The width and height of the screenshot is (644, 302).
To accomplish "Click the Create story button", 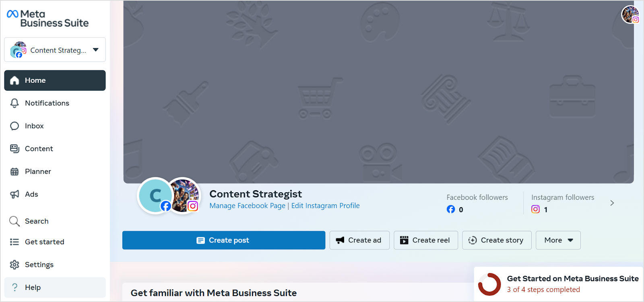I will (x=497, y=240).
